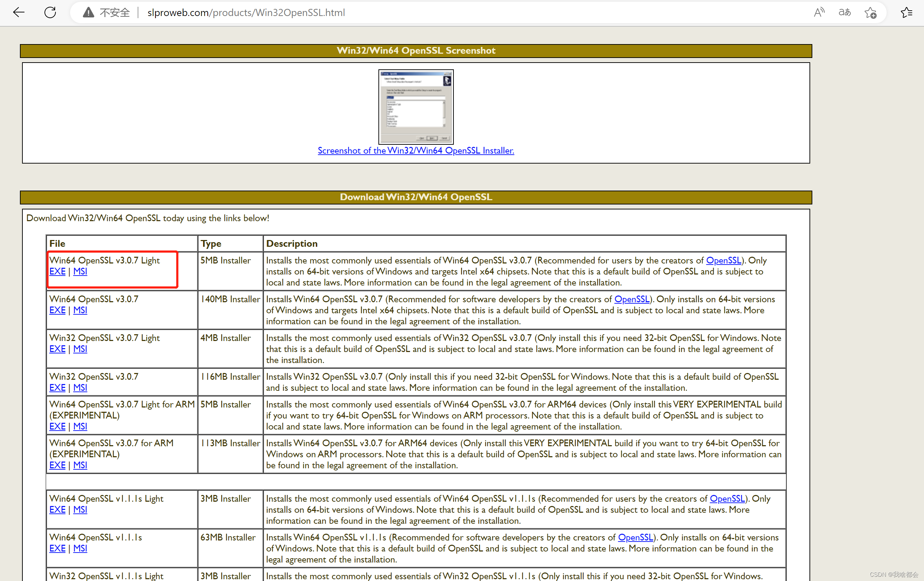Reload the page with the refresh icon
The image size is (924, 581).
click(x=50, y=13)
